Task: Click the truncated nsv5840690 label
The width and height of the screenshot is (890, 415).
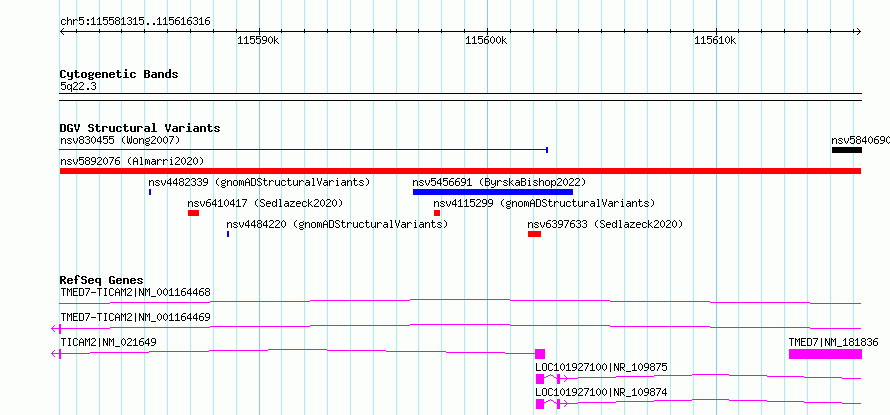Action: (860, 140)
